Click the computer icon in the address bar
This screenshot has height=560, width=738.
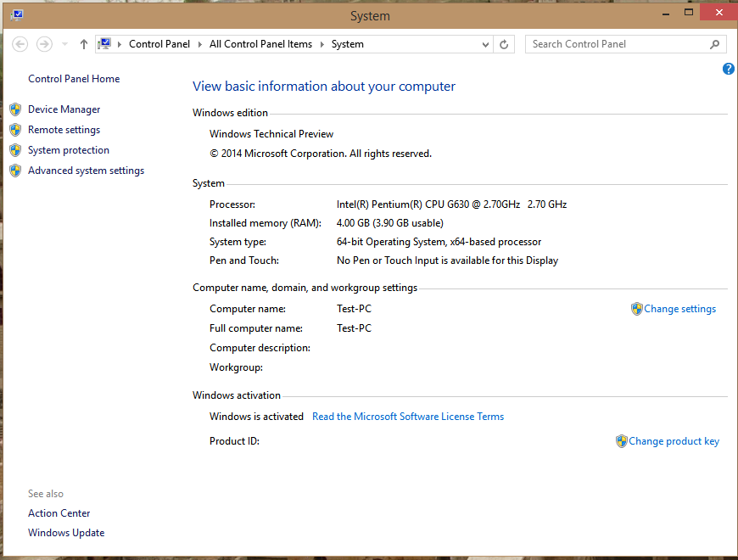[x=104, y=44]
